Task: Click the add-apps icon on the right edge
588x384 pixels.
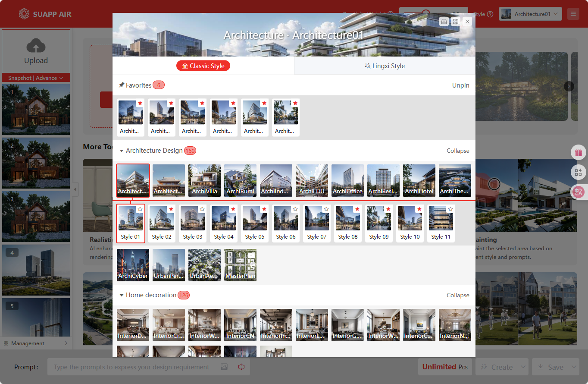Action: coord(578,172)
